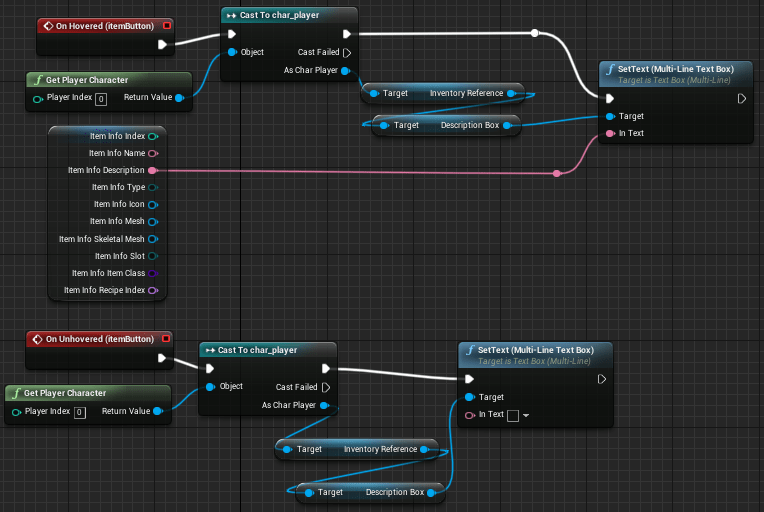
Task: Click the Item Info Description output pin
Action: (x=152, y=171)
